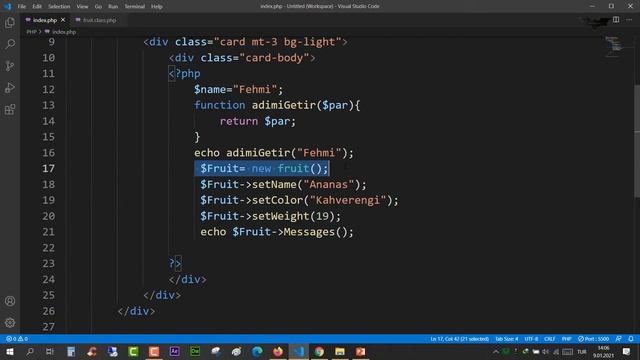Click the $name="Fehmi"; code line
The width and height of the screenshot is (640, 360).
(238, 89)
